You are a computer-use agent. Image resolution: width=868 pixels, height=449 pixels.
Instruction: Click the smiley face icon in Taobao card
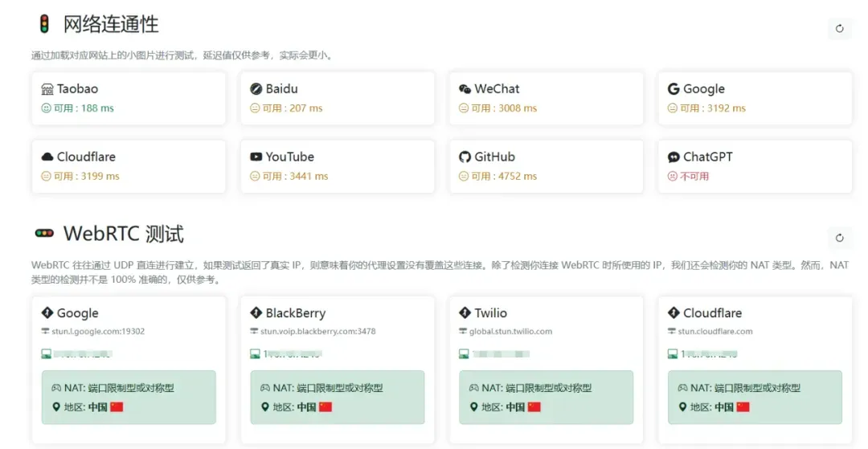click(46, 108)
